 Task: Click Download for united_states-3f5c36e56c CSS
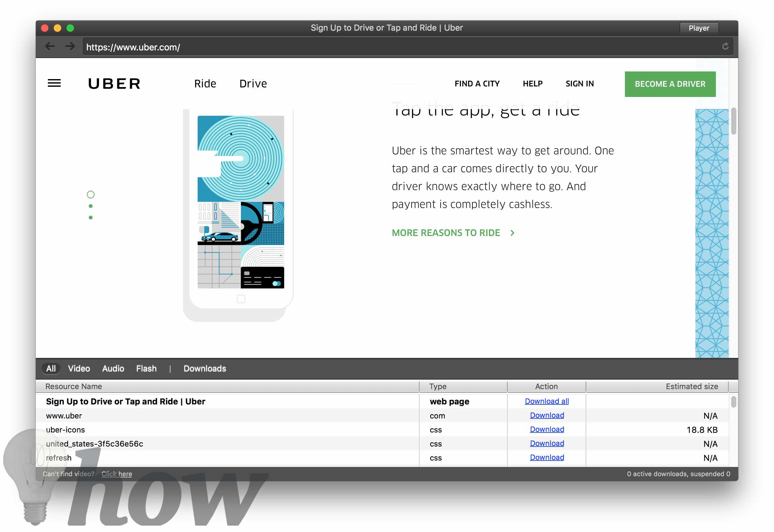pos(546,443)
